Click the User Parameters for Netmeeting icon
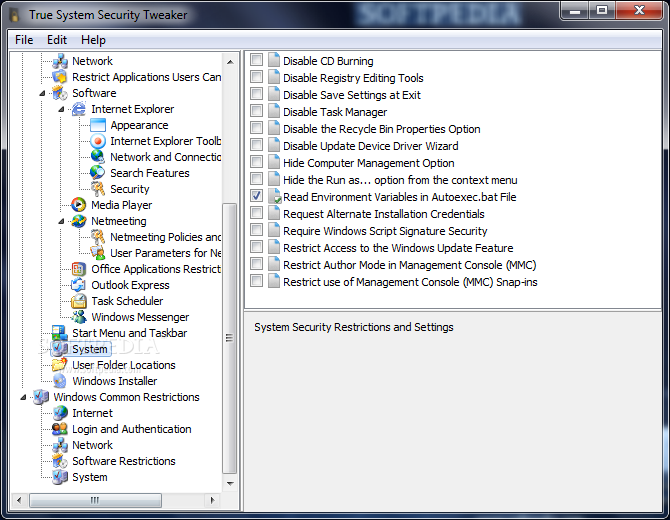The height and width of the screenshot is (520, 670). 98,253
